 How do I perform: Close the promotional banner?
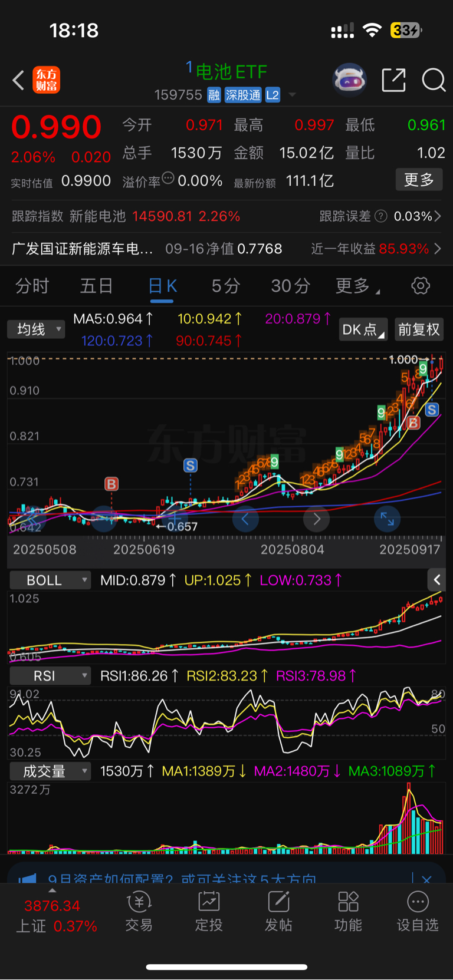(x=426, y=879)
